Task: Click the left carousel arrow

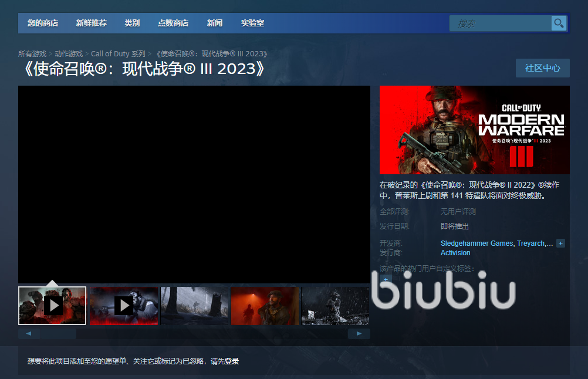Action: 29,333
